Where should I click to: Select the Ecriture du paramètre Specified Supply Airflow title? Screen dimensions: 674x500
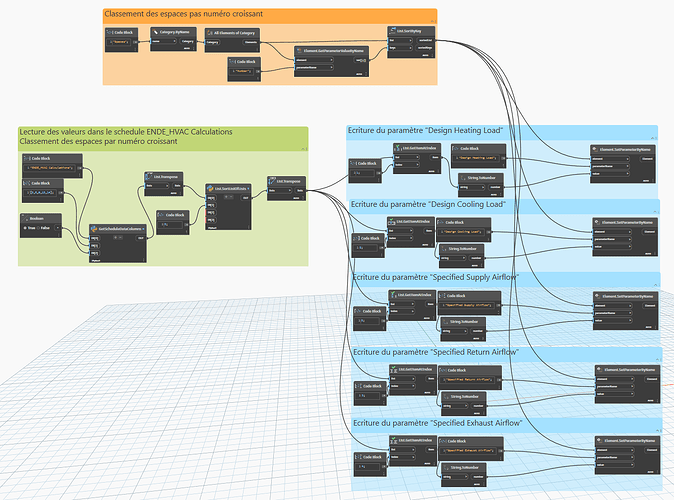[x=436, y=277]
